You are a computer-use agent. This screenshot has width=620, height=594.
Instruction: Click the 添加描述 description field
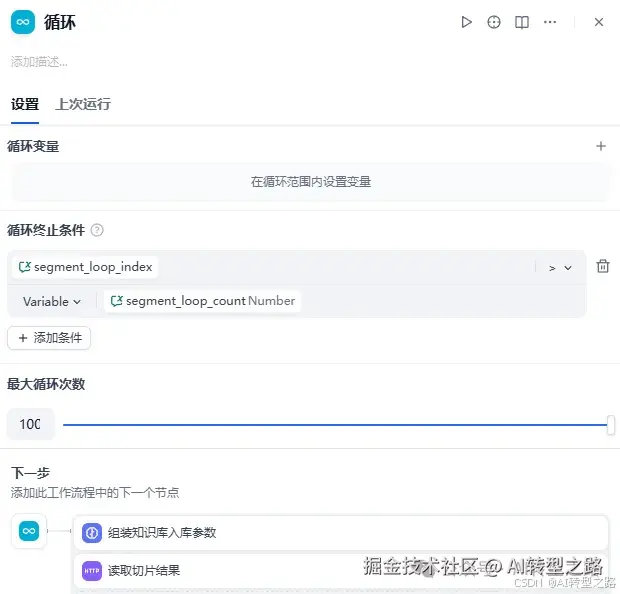tap(39, 62)
